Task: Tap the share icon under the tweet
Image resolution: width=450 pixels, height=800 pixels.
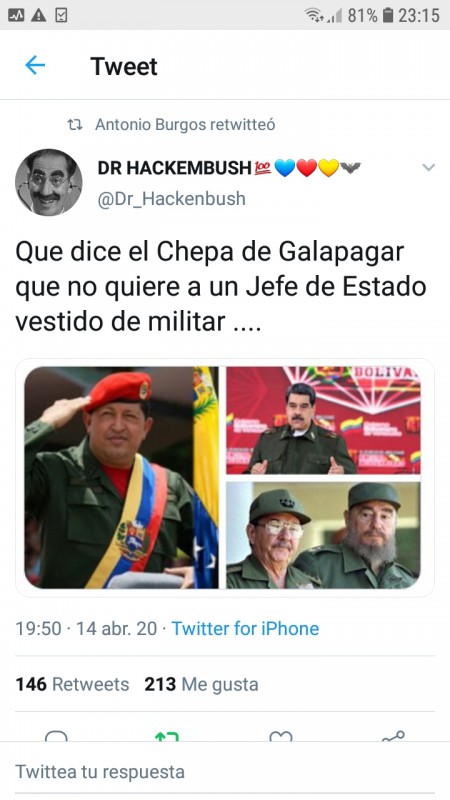Action: pyautogui.click(x=393, y=736)
